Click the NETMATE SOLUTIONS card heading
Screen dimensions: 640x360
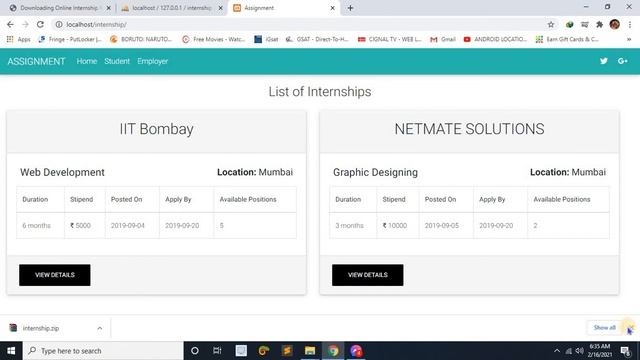tap(469, 129)
